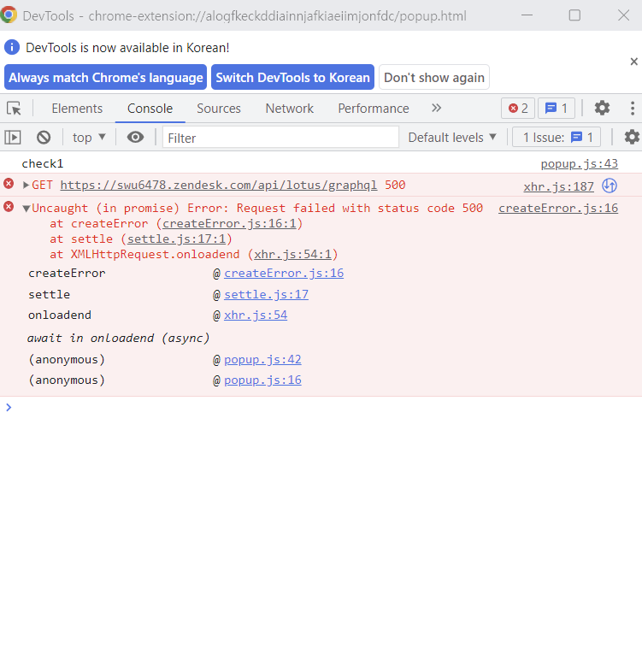Click Don't show again button
This screenshot has height=672, width=642.
click(x=434, y=77)
